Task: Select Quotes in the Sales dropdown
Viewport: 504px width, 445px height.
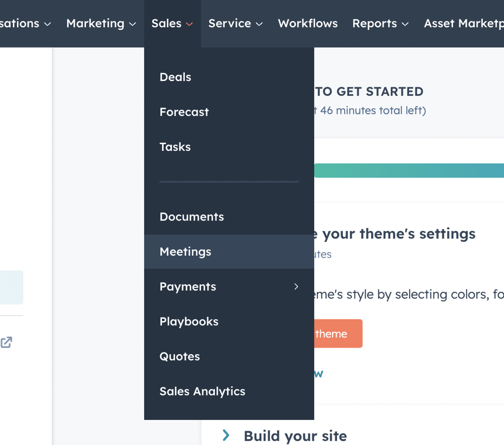Action: coord(179,356)
